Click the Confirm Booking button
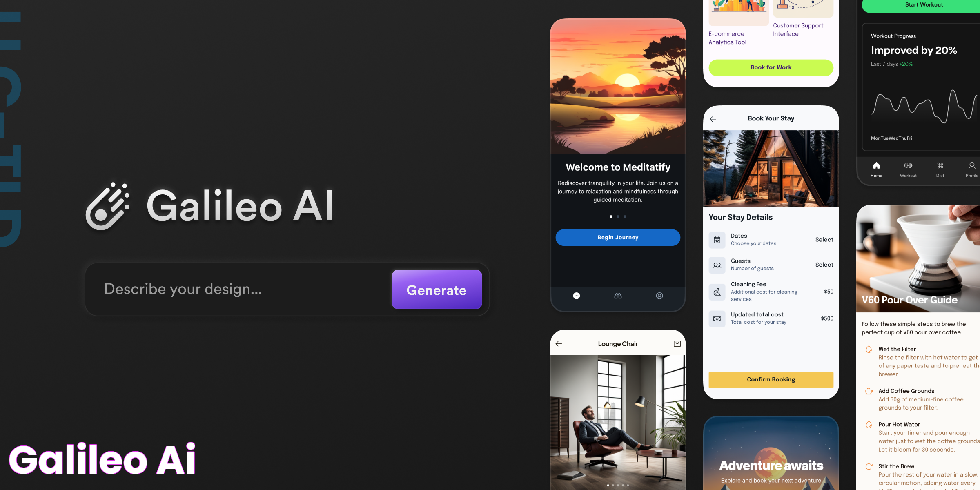 [771, 379]
